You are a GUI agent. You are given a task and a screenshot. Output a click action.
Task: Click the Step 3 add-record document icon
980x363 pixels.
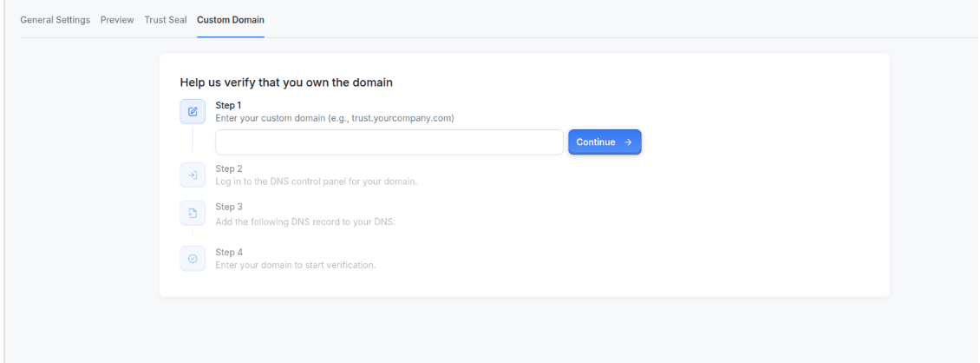tap(193, 213)
